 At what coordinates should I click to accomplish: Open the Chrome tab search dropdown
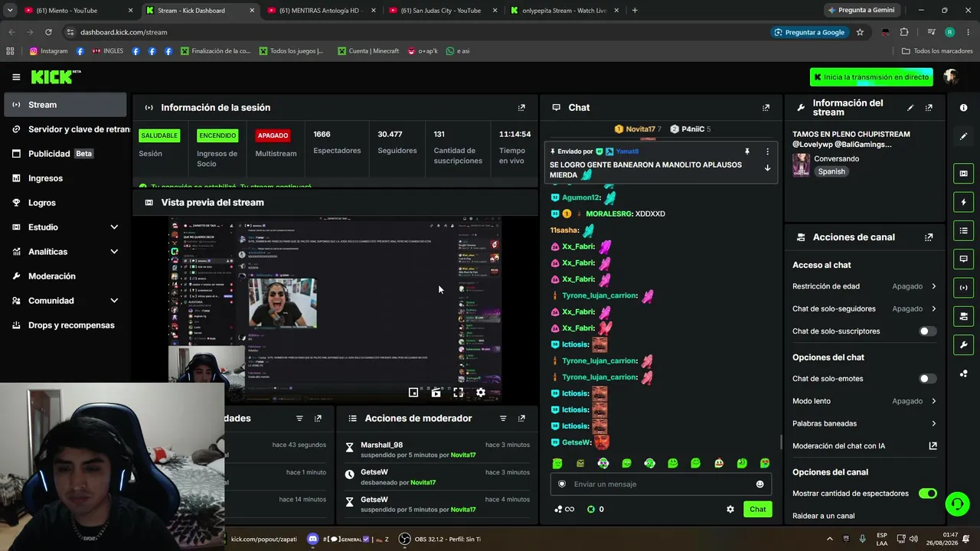[x=10, y=11]
